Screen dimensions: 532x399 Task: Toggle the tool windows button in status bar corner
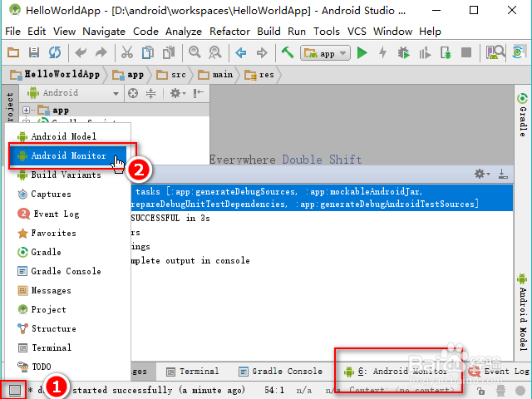[14, 390]
